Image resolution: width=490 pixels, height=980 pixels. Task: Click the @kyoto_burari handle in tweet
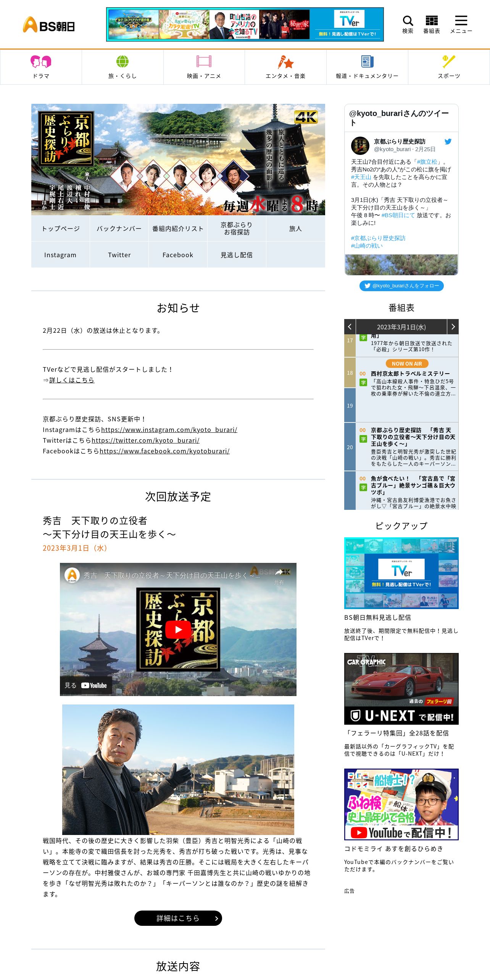pos(392,149)
